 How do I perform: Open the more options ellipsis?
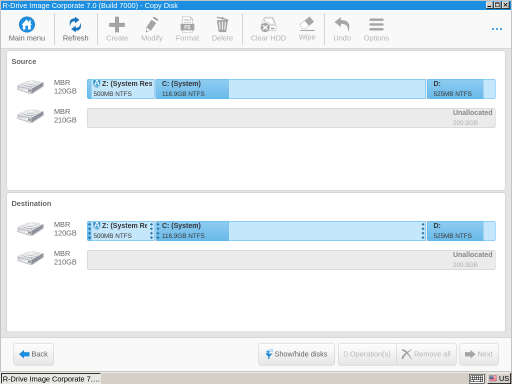[x=497, y=29]
